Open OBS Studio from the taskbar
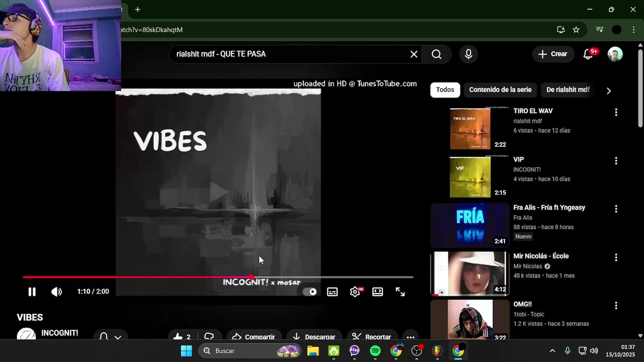Image resolution: width=644 pixels, height=362 pixels. 417,351
